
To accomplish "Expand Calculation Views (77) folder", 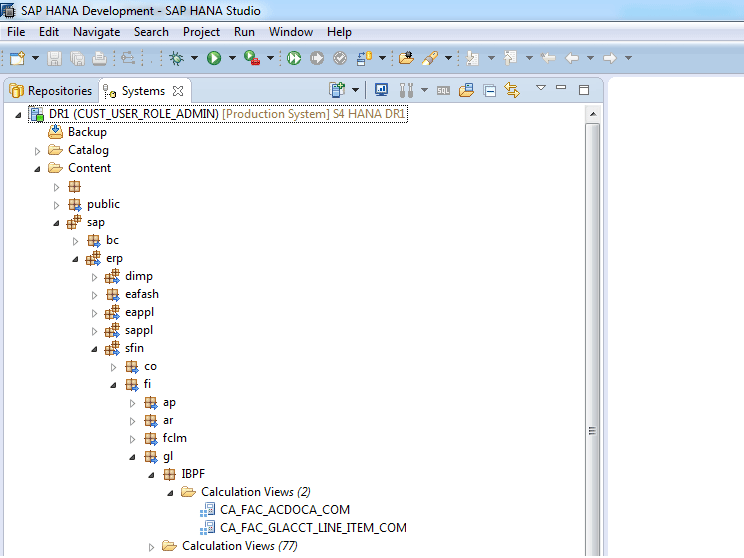I will [151, 548].
